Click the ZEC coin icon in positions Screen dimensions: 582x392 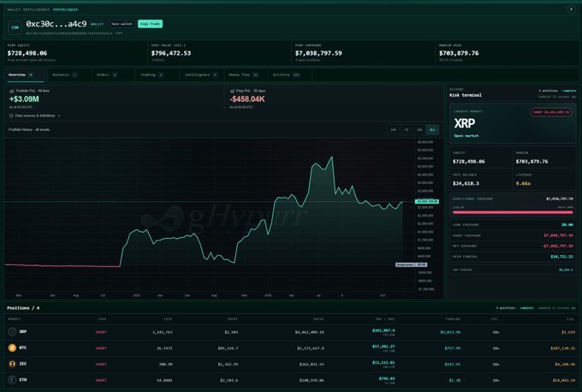click(12, 364)
